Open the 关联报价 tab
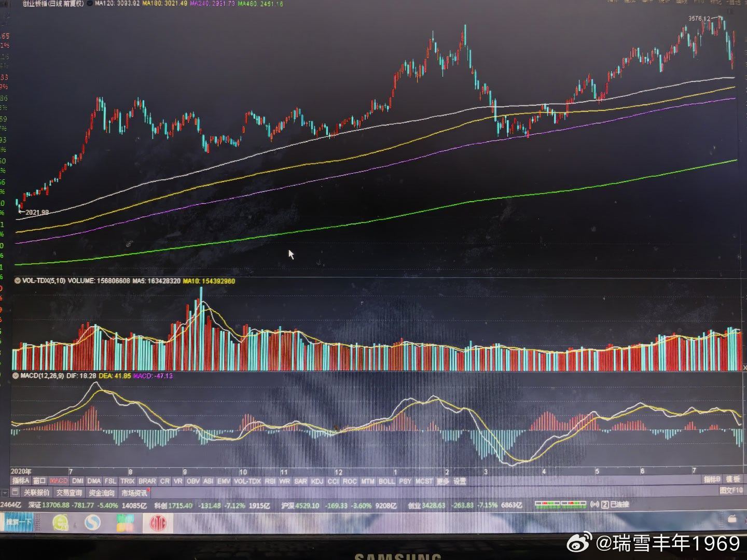The width and height of the screenshot is (747, 560). point(36,493)
